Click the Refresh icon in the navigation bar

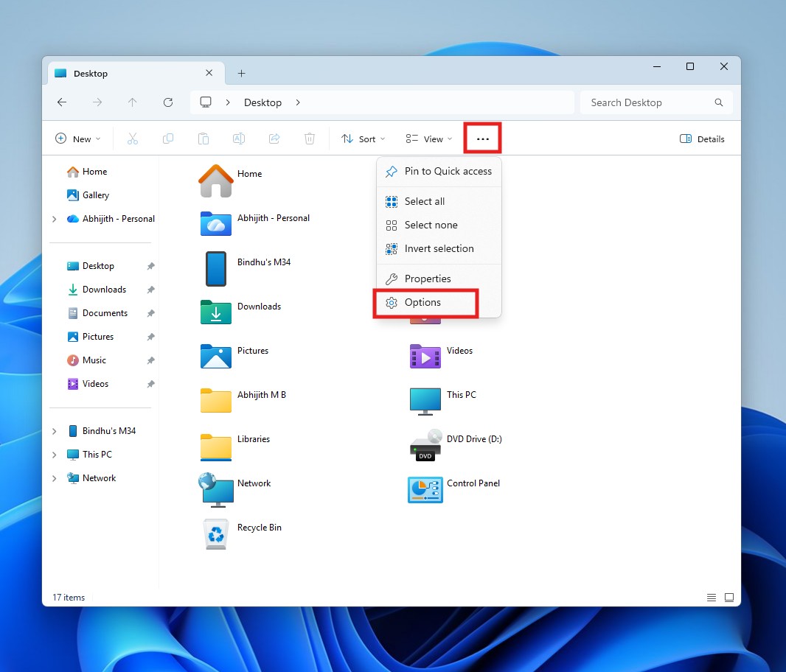click(168, 102)
